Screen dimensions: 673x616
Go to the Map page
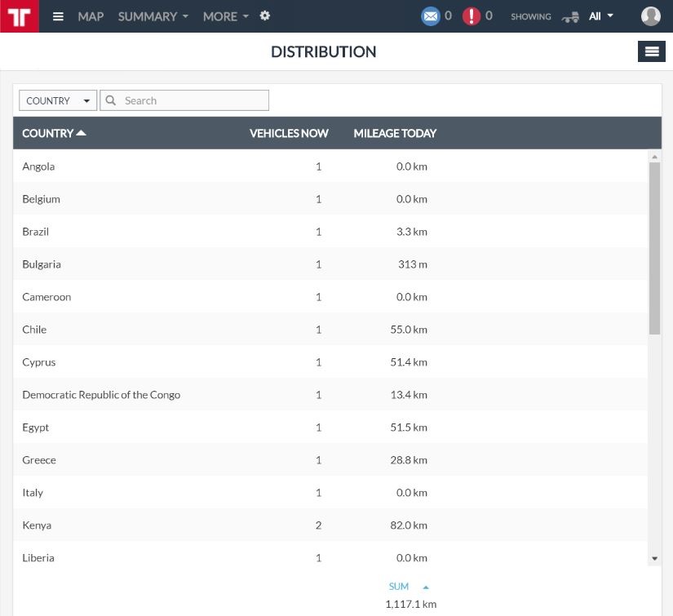tap(91, 16)
